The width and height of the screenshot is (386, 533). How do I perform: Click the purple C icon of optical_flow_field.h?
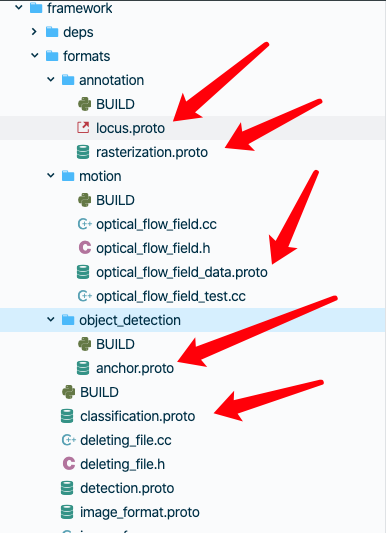(85, 248)
